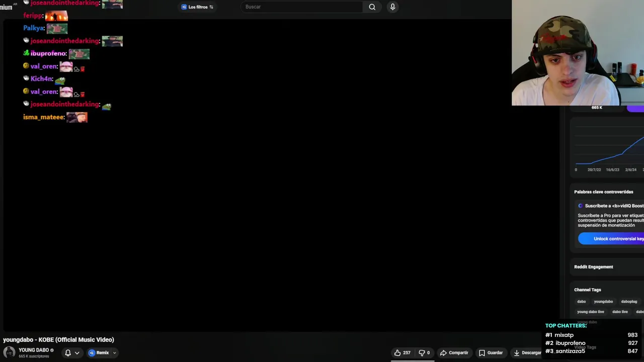Click the search magnifier icon

372,7
